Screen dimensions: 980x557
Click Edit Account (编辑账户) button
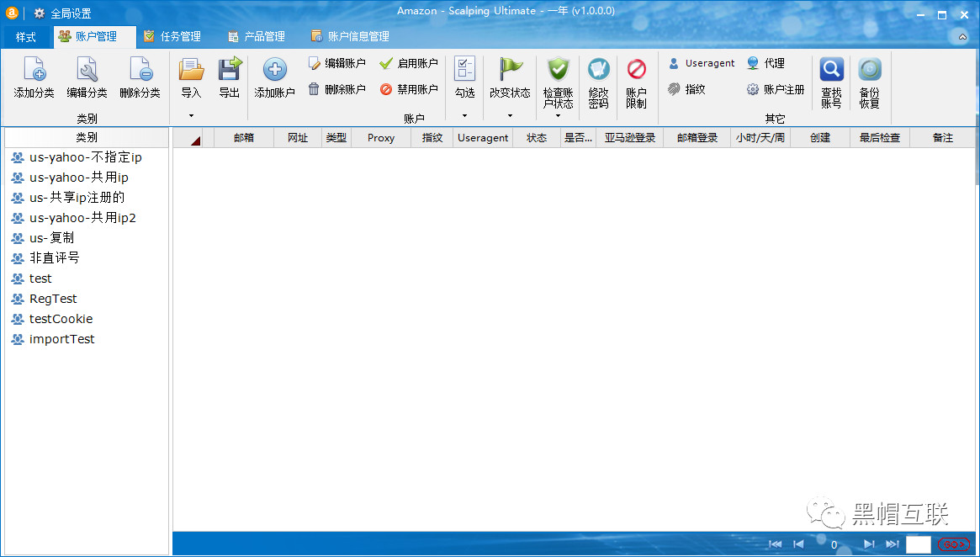point(336,63)
